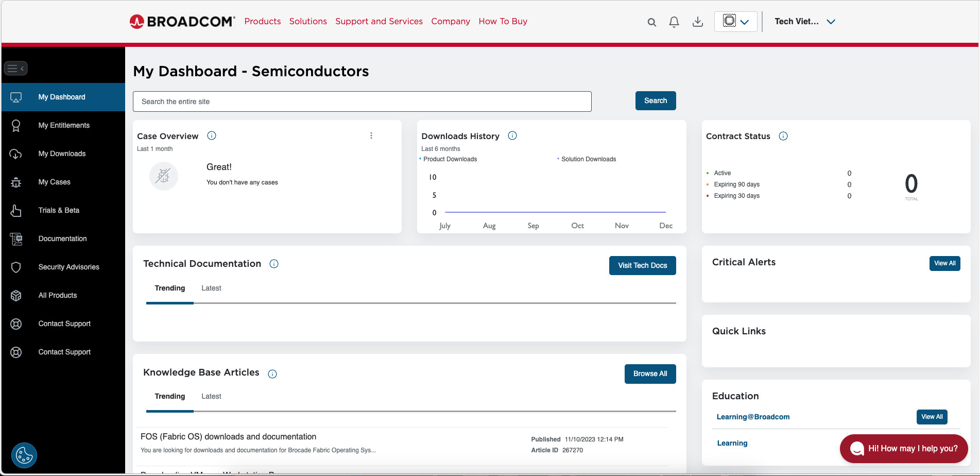The image size is (980, 476).
Task: Click the My Downloads cloud icon
Action: [16, 154]
